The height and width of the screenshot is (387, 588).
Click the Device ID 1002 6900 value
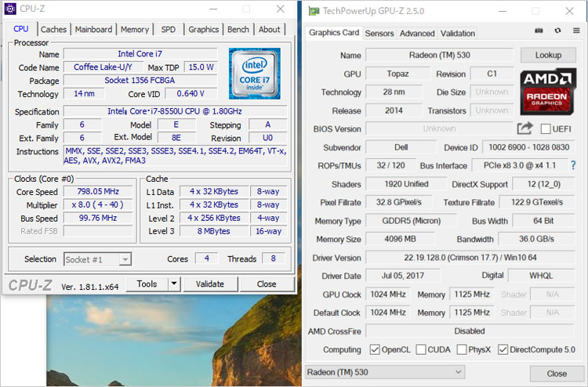528,147
